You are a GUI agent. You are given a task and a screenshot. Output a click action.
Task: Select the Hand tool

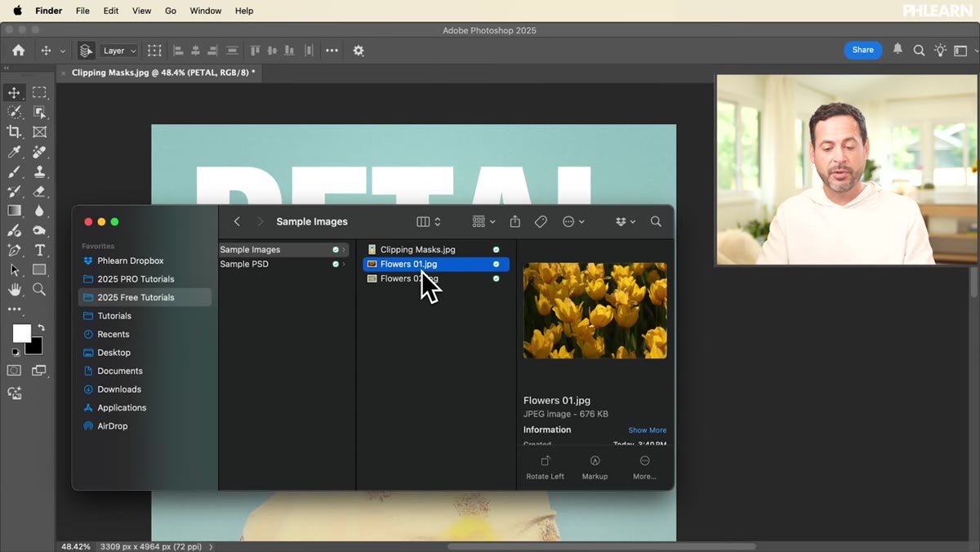[14, 289]
